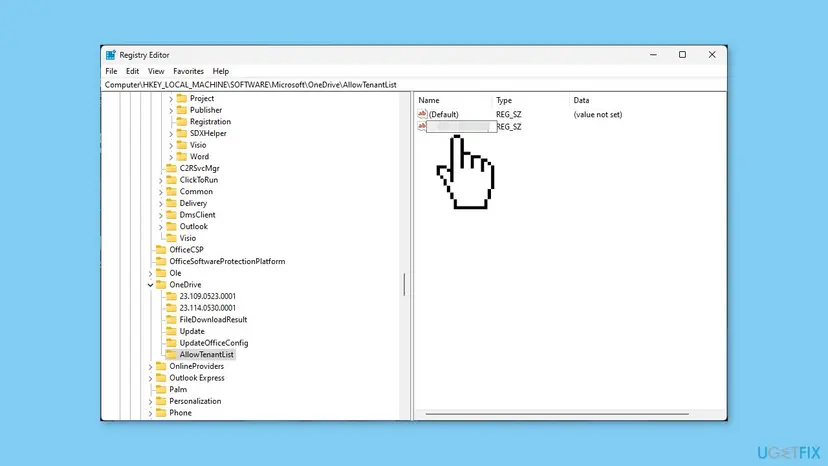Expand the Ole key

tap(150, 273)
